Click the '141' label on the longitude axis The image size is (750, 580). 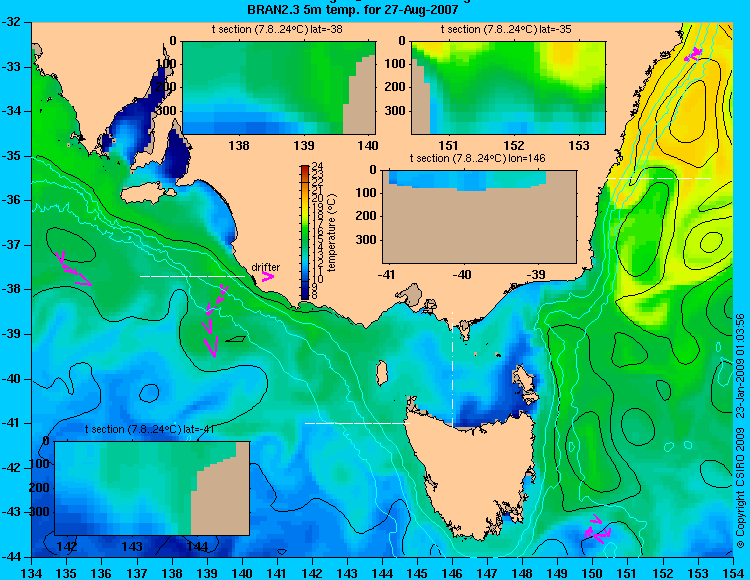[x=277, y=573]
